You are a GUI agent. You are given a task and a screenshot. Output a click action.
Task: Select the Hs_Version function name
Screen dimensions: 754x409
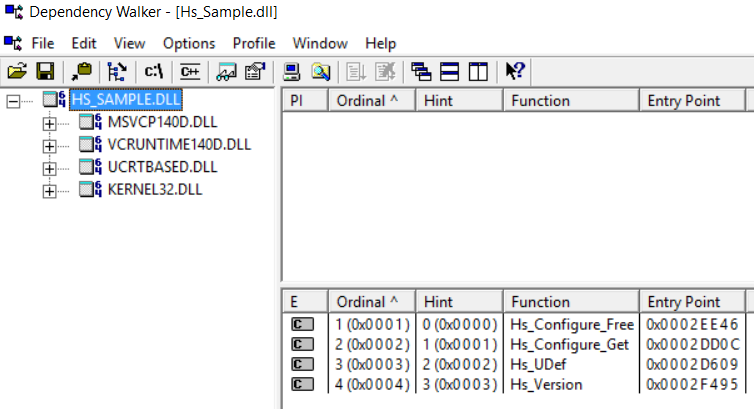click(x=546, y=384)
